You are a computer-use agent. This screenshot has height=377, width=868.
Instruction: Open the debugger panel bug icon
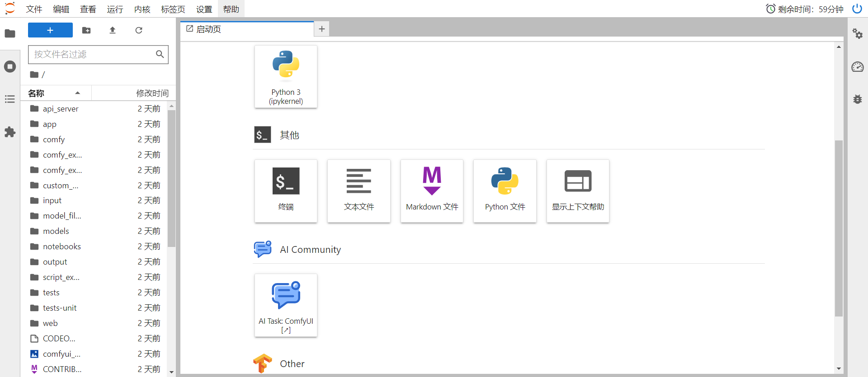click(x=857, y=99)
